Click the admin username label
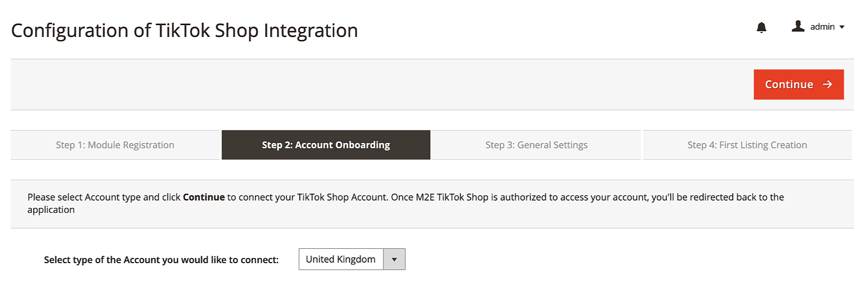This screenshot has width=868, height=305. coord(822,27)
